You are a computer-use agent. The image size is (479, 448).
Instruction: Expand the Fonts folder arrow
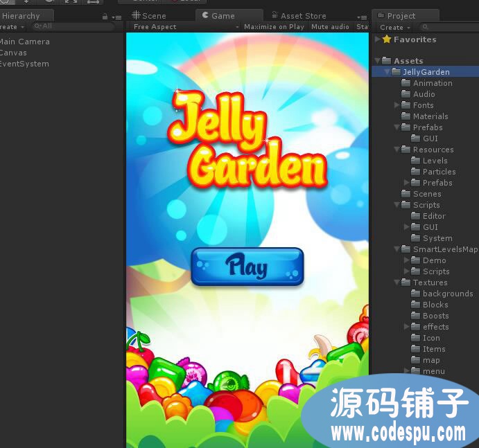click(x=397, y=105)
